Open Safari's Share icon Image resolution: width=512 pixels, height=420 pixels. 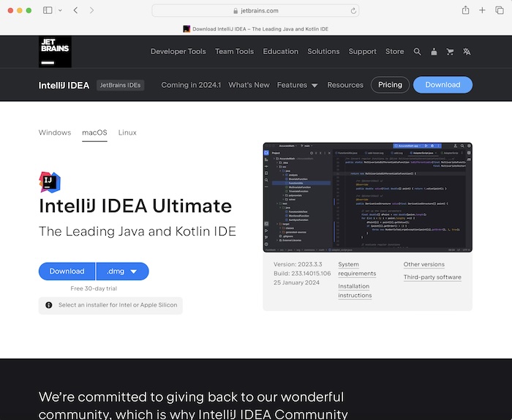click(x=466, y=10)
